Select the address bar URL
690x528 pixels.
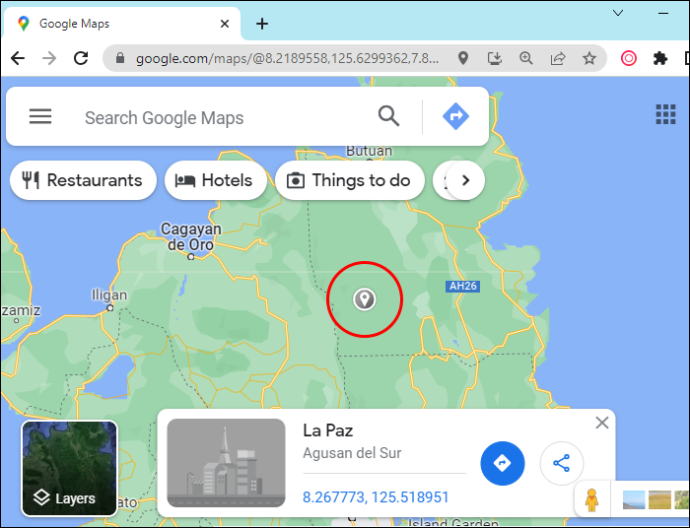(x=287, y=58)
